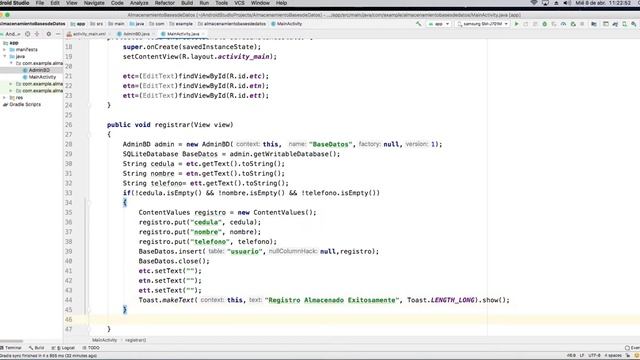Click the project panel horizontal scrollbar

[x=11, y=341]
